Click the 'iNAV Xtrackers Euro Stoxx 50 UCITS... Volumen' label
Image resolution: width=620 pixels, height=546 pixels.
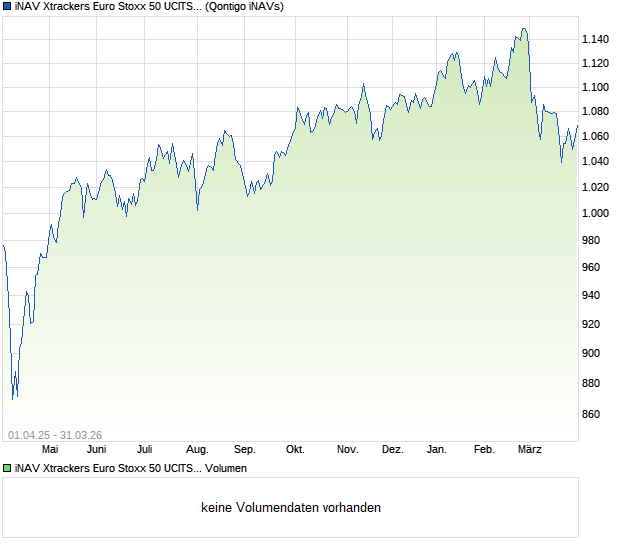(x=130, y=469)
